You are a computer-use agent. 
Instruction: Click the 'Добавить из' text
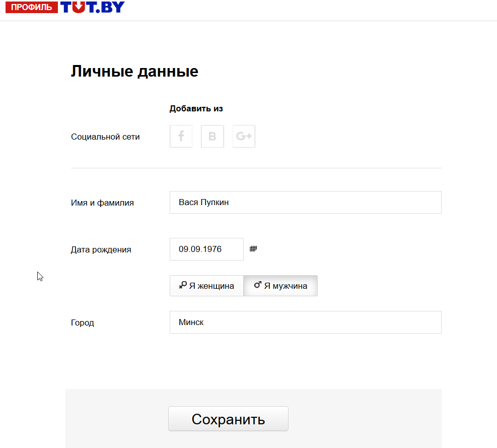click(x=196, y=108)
